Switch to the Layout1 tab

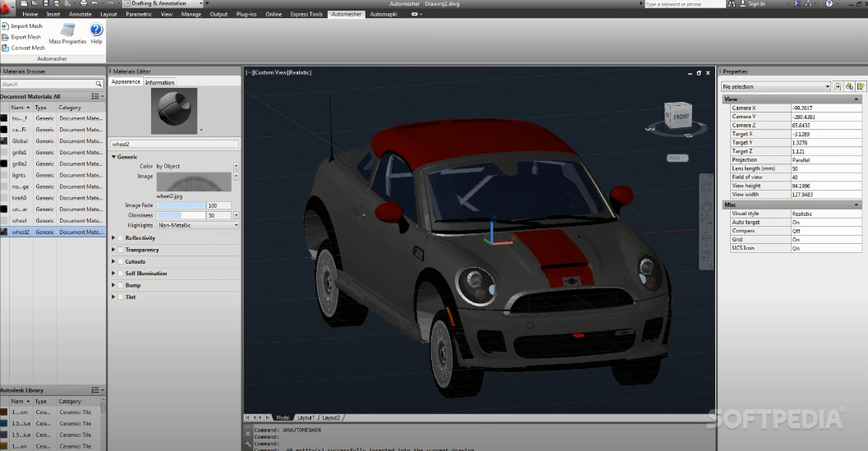coord(305,418)
